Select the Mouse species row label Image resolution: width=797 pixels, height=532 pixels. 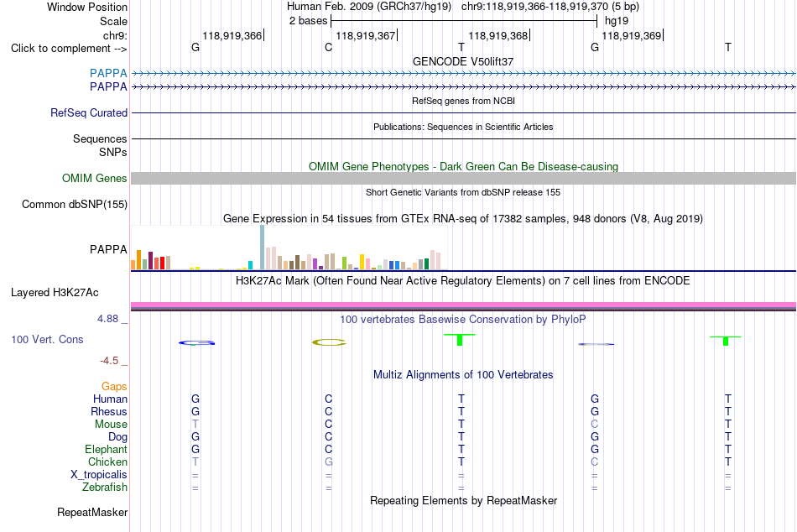click(111, 425)
